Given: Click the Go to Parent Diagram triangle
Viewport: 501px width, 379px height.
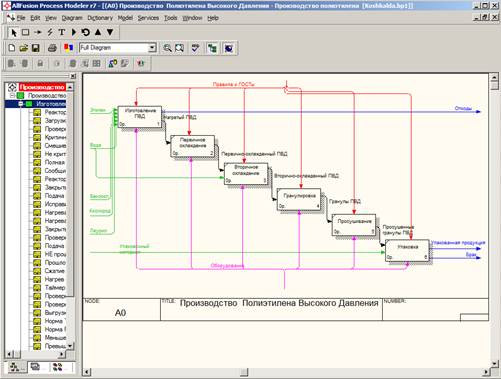Looking at the screenshot, I should click(x=98, y=32).
